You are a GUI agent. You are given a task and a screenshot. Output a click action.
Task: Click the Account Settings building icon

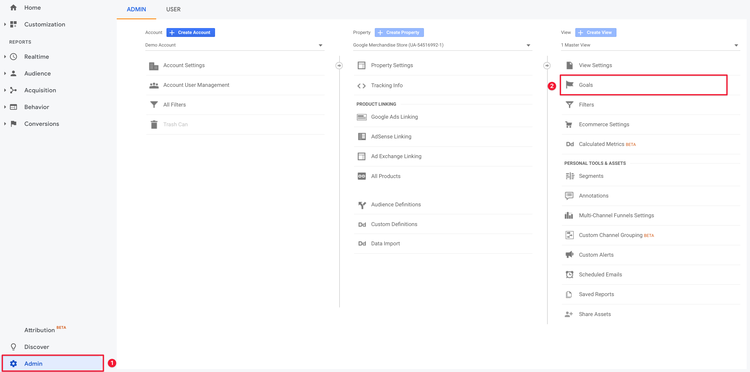(x=154, y=66)
